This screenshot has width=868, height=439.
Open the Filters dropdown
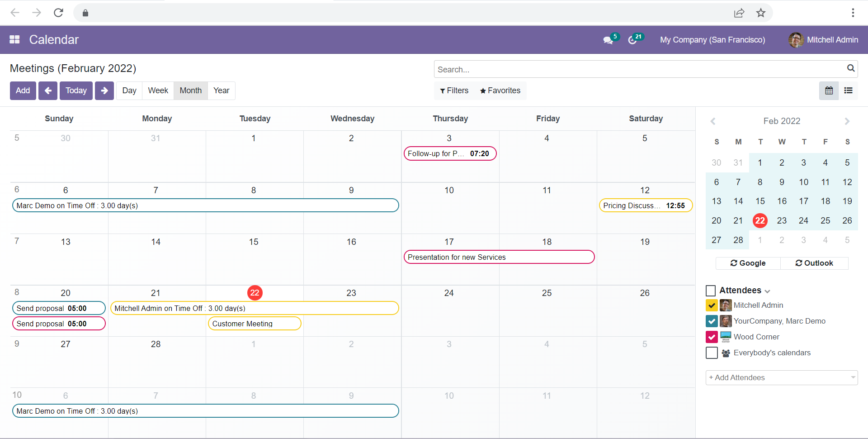click(x=454, y=91)
